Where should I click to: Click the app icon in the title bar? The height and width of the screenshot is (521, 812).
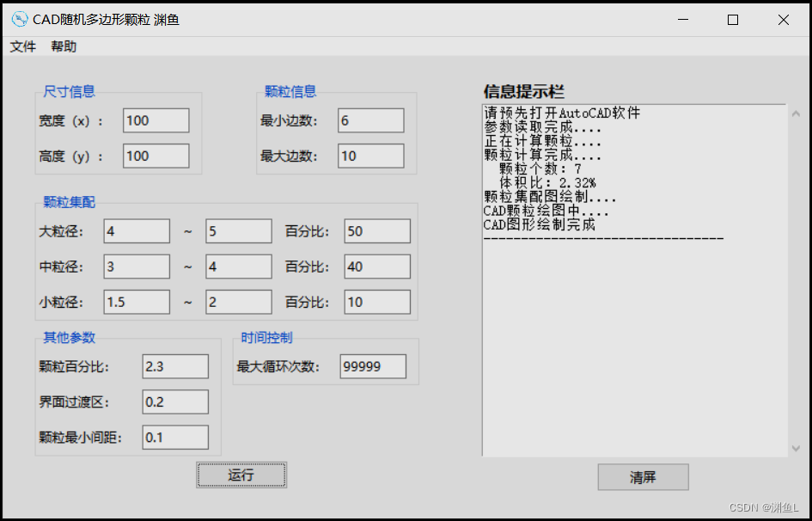coord(19,18)
